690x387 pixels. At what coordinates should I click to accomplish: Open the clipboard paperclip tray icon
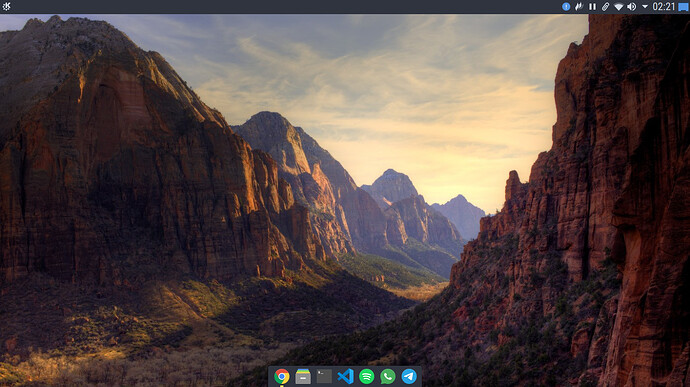[x=606, y=7]
